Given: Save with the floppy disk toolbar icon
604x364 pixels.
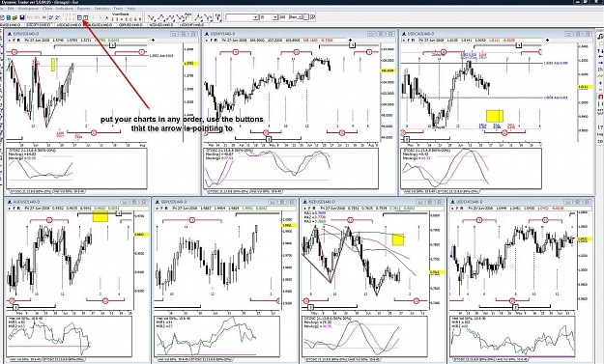Looking at the screenshot, I should tap(22, 17).
